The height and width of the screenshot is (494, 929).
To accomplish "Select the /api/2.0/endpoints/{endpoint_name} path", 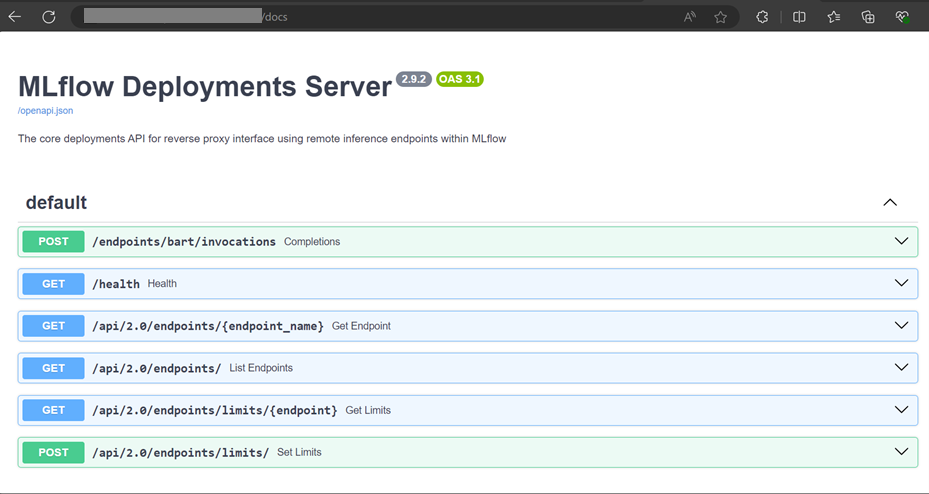I will pos(208,326).
